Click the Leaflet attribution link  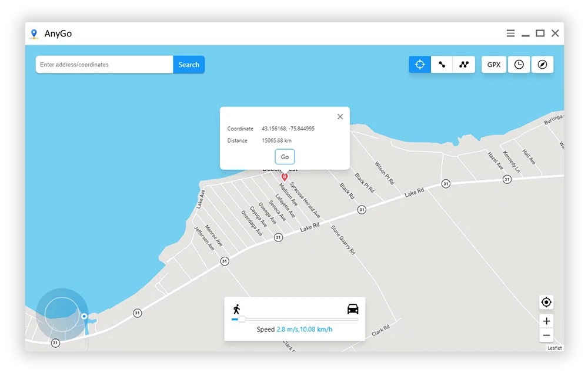click(x=554, y=348)
